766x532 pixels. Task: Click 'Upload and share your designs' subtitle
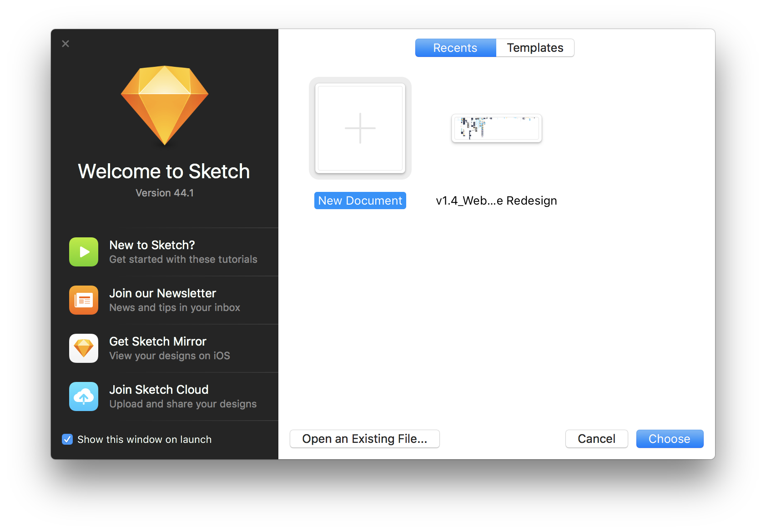tap(183, 404)
